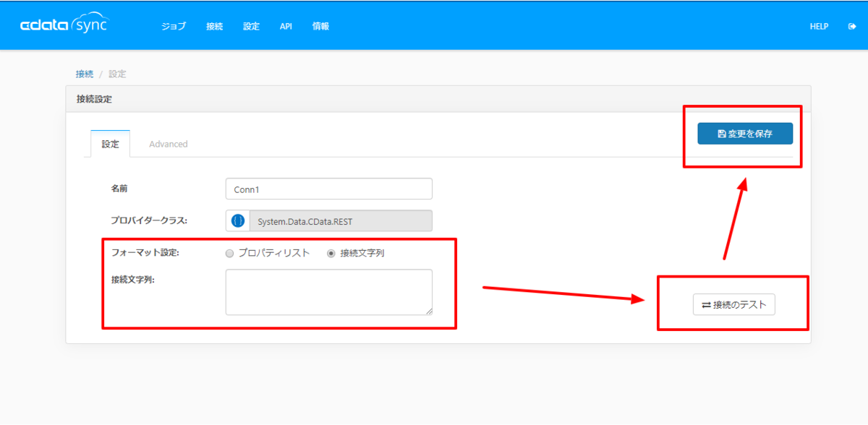Image resolution: width=868 pixels, height=425 pixels.
Task: Click the プロバイダークラス label
Action: (149, 220)
